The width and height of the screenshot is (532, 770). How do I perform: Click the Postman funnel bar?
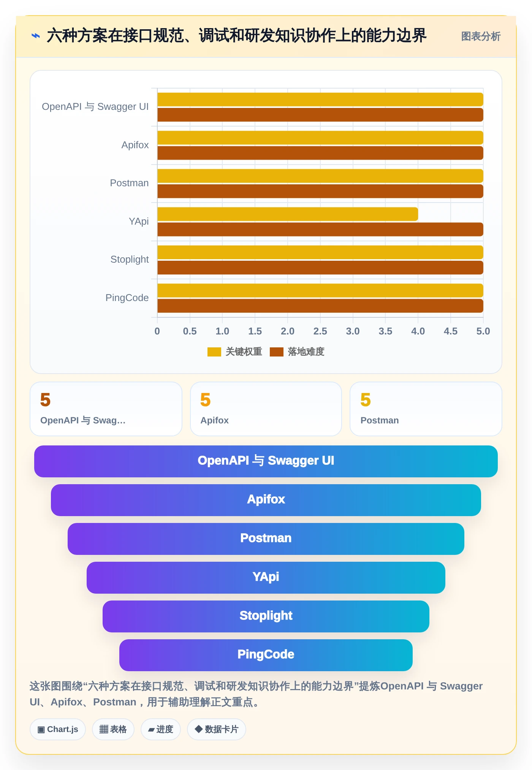pos(266,539)
